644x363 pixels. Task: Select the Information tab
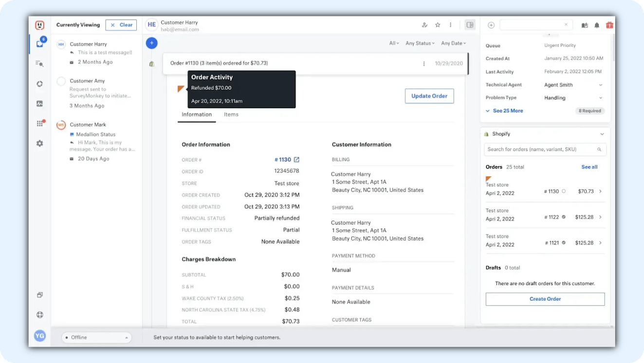click(197, 115)
